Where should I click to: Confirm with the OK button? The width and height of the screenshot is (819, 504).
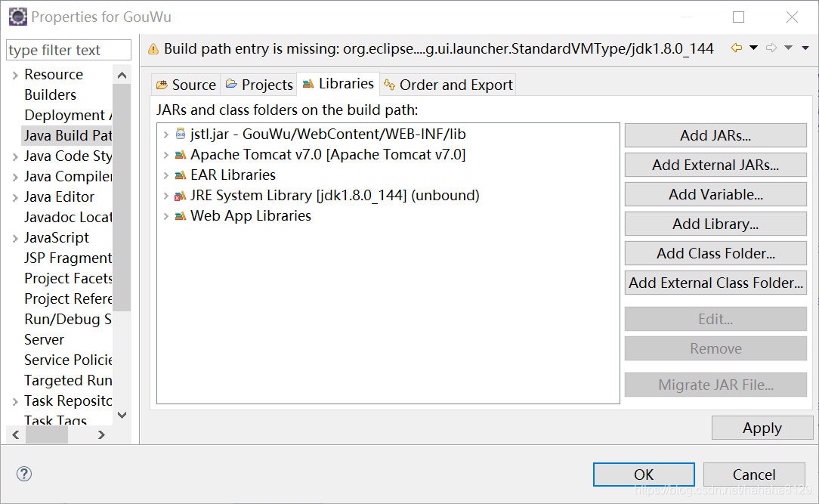644,475
